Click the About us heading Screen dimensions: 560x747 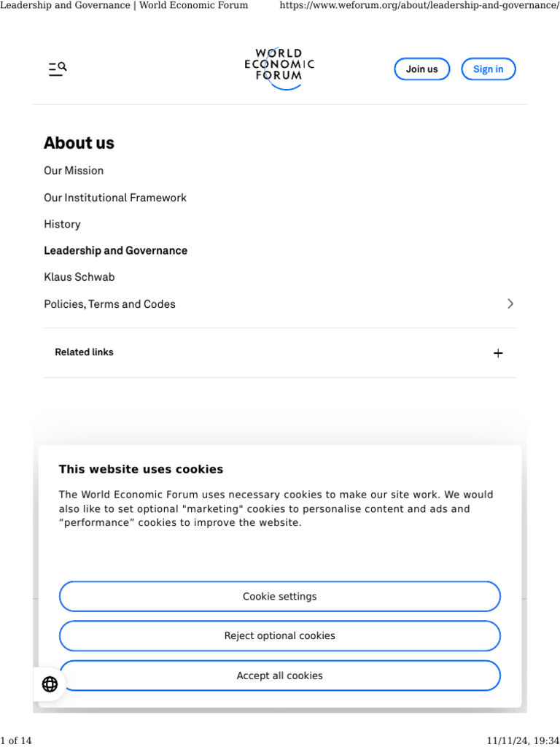79,143
